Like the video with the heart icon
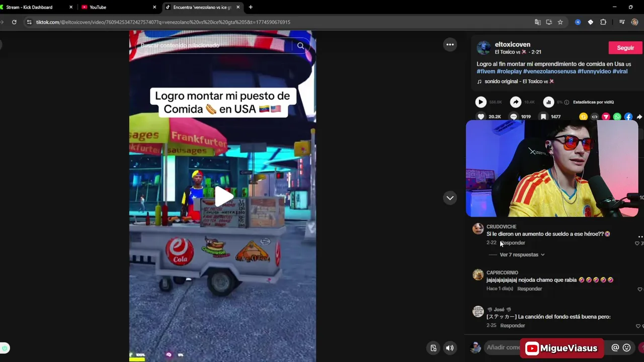Viewport: 644px width, 362px height. pyautogui.click(x=481, y=117)
